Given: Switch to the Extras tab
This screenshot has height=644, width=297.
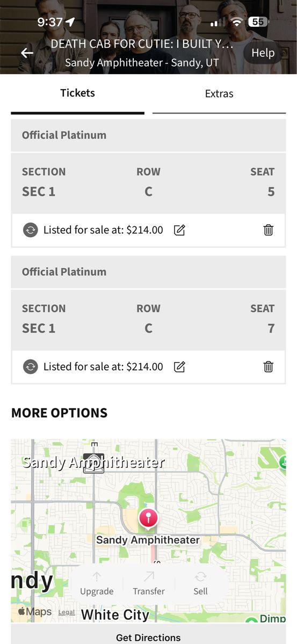Looking at the screenshot, I should [x=219, y=94].
